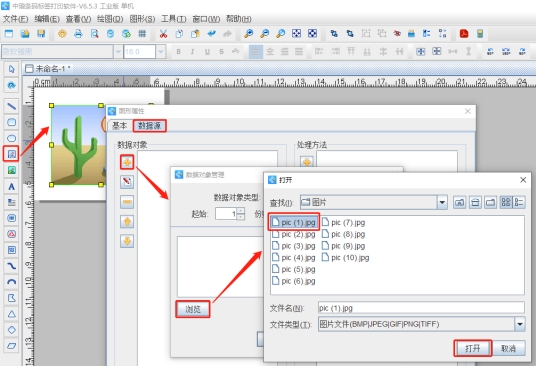Toggle list view in Open dialog
The width and height of the screenshot is (536, 367).
(519, 202)
